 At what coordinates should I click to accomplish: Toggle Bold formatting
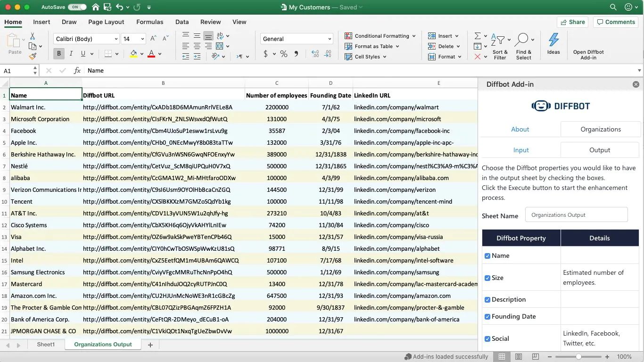point(59,54)
